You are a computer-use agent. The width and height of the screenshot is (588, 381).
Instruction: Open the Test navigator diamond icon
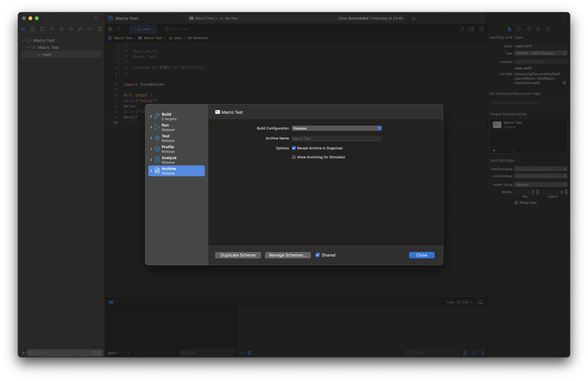(x=71, y=29)
